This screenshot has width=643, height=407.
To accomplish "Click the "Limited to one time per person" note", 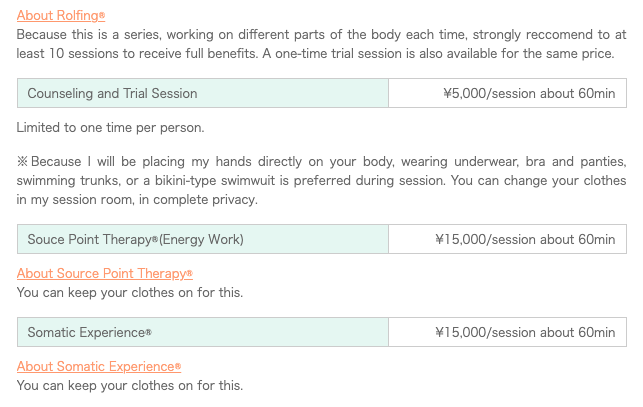I will (x=110, y=128).
